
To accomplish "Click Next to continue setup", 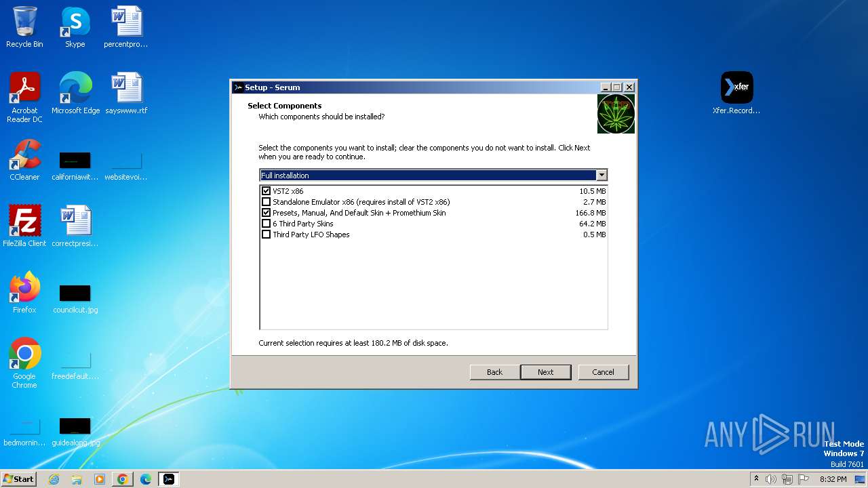I will click(x=546, y=372).
